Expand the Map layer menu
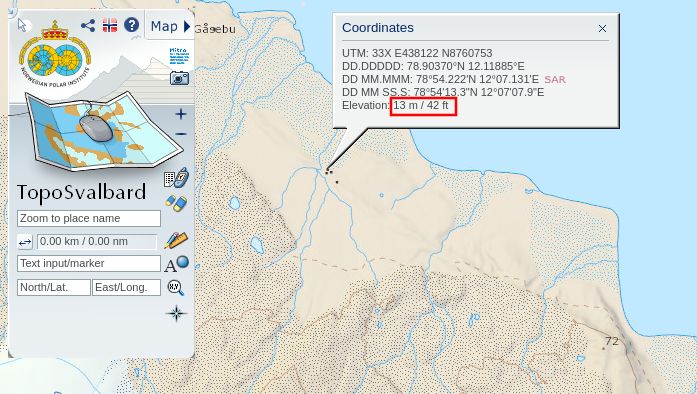 pyautogui.click(x=170, y=27)
